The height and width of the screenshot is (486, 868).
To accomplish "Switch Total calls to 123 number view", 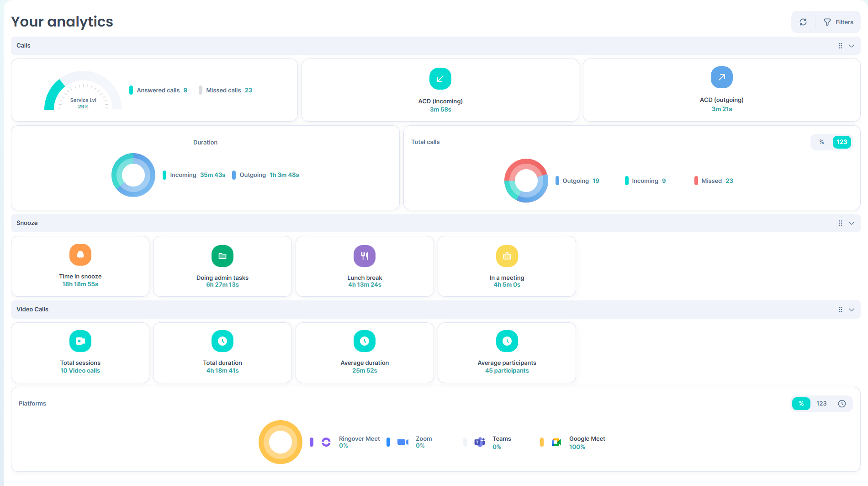I will [x=842, y=142].
